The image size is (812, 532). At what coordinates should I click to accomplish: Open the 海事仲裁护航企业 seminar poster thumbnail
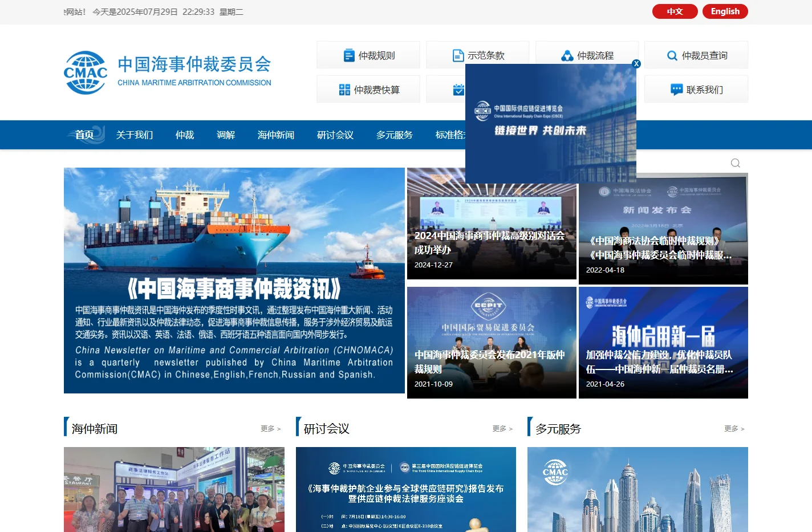(406, 489)
